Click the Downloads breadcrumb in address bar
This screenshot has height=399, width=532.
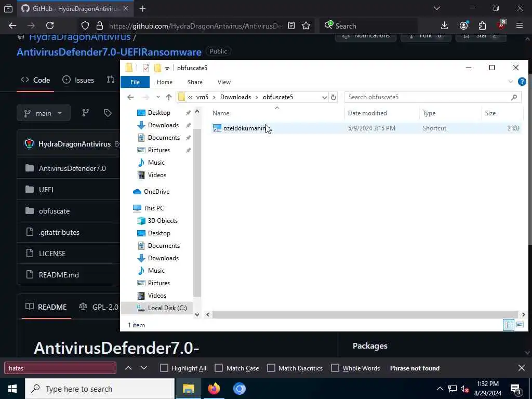pyautogui.click(x=235, y=97)
